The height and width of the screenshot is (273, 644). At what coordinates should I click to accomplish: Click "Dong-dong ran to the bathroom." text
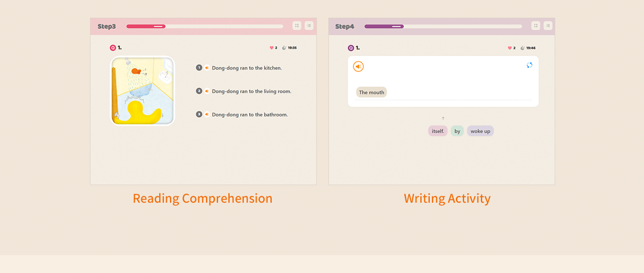coord(249,115)
